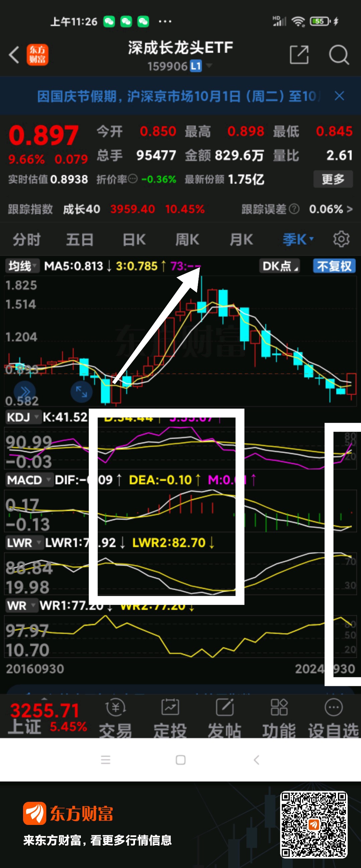Screen dimensions: 361x868
Task: Switch to the 分时 tab
Action: pos(27,239)
